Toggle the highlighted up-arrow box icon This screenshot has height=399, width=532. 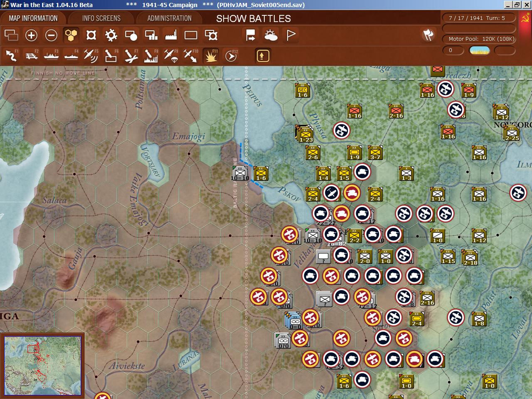pyautogui.click(x=263, y=56)
